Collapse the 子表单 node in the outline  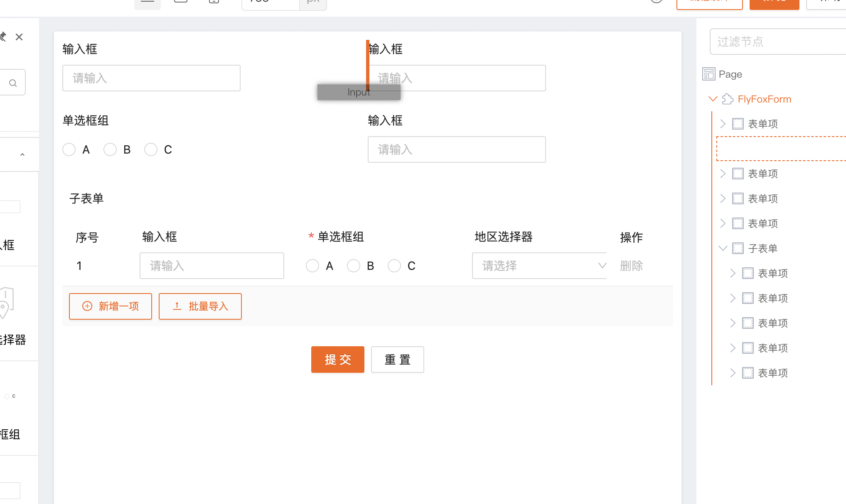723,248
